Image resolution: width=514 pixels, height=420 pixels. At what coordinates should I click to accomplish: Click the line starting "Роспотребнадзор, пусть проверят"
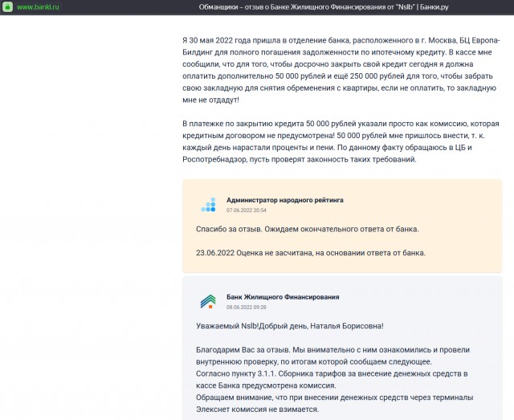300,159
